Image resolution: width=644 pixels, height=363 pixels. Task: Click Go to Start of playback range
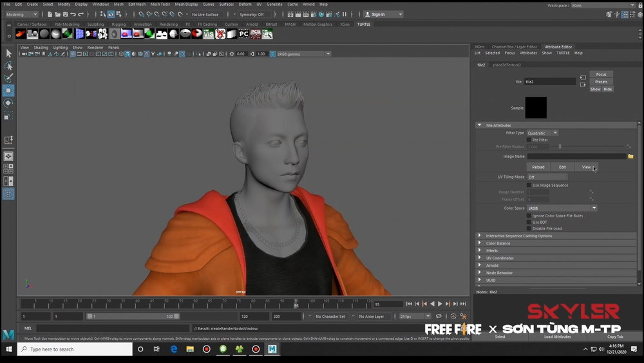click(x=409, y=304)
